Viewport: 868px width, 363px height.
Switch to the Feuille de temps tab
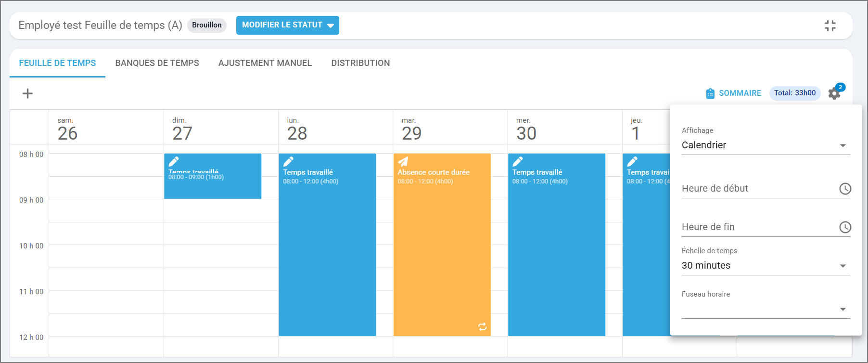click(x=57, y=63)
